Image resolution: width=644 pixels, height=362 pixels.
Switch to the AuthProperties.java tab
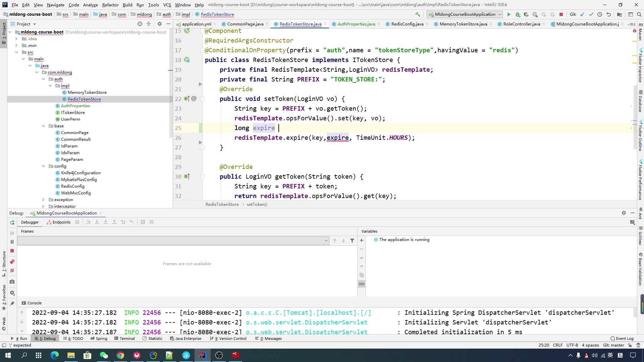click(356, 24)
